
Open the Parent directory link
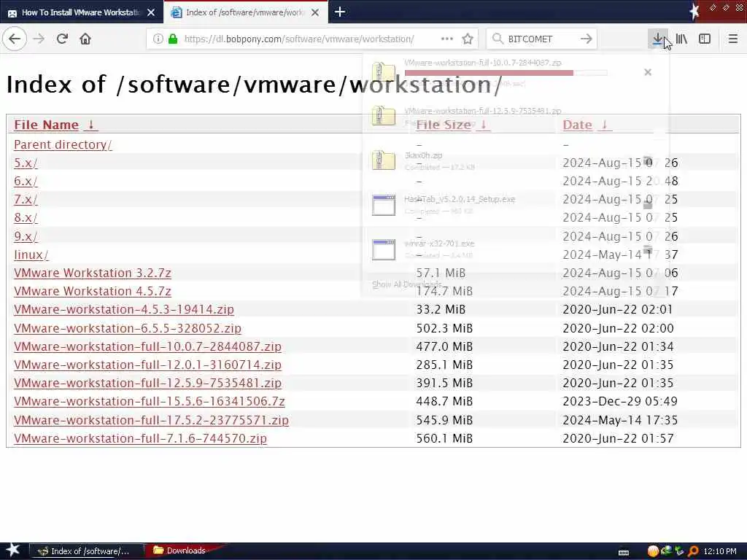click(63, 144)
